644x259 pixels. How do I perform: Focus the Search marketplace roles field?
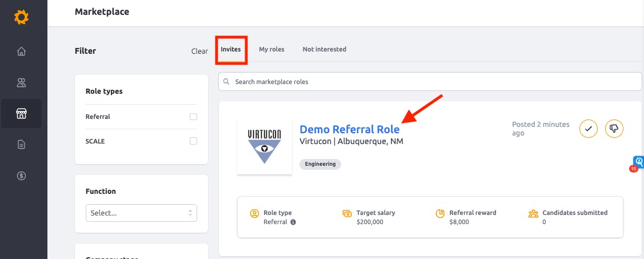[x=430, y=81]
